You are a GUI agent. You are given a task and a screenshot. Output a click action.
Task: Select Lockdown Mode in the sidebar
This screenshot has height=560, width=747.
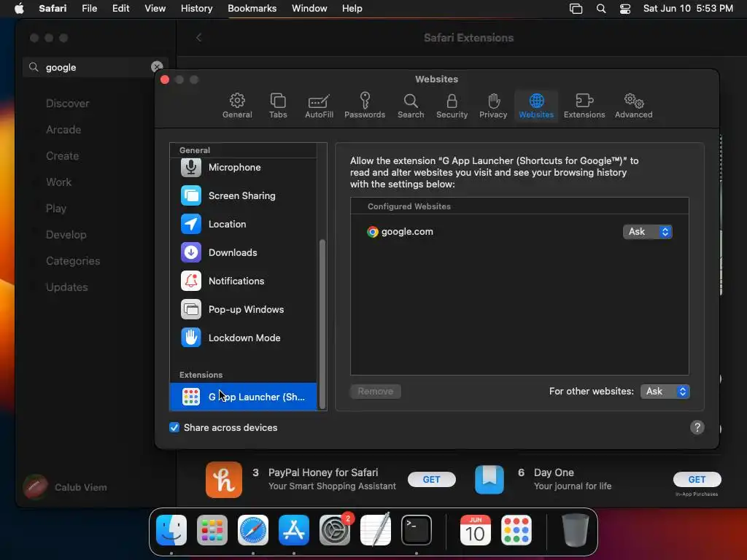243,338
